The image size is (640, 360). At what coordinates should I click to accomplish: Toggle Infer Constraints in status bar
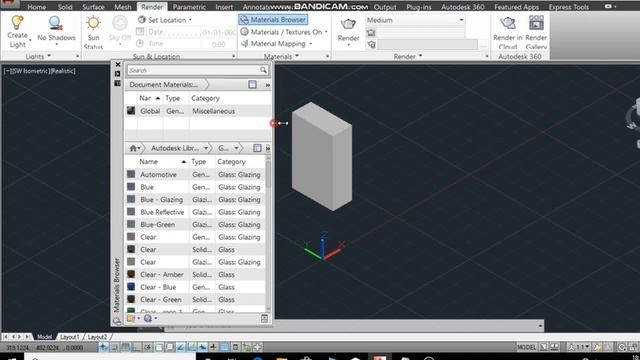(104, 347)
